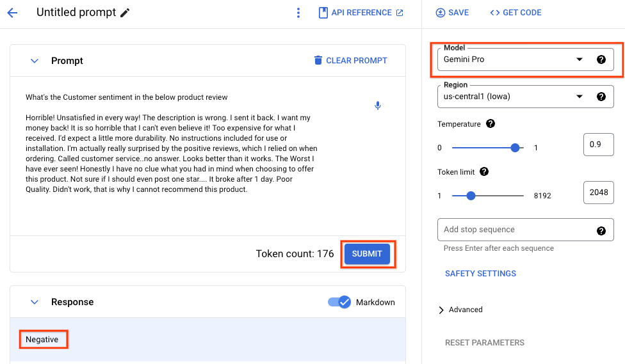Viewport: 625px width, 364px height.
Task: Click the Token limit help icon
Action: 484,171
